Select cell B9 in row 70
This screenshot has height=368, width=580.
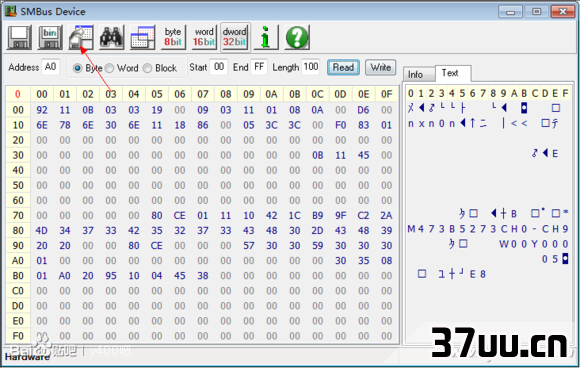(317, 215)
